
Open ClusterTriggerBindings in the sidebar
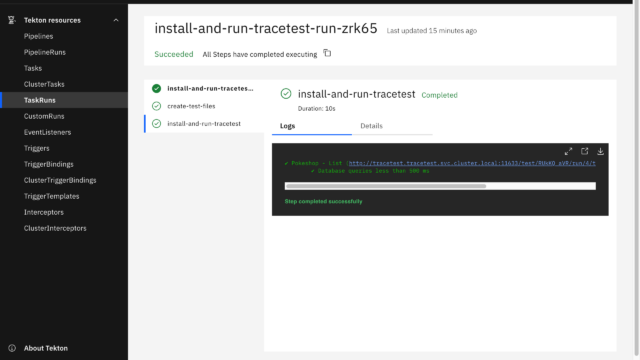tap(60, 180)
